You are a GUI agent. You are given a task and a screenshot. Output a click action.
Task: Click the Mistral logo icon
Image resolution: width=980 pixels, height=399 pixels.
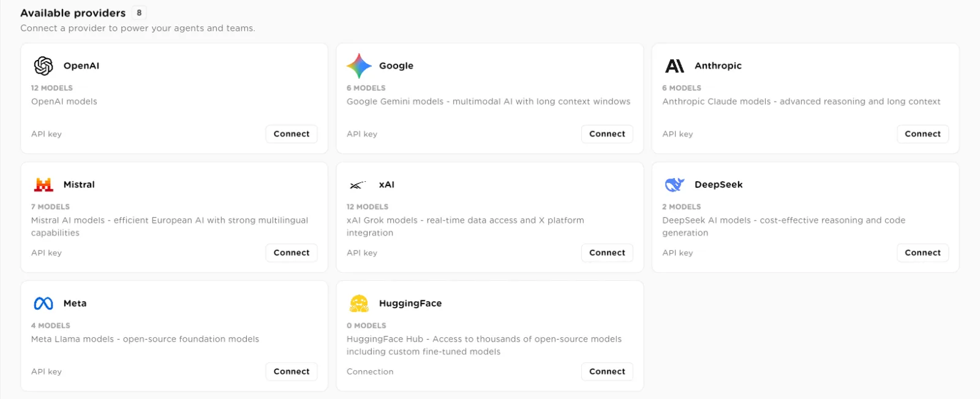click(43, 184)
